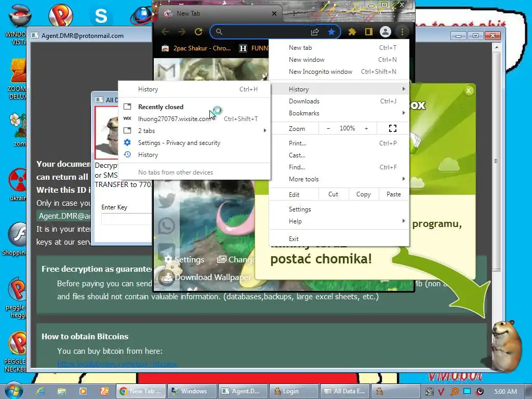
Task: Select New window menu item
Action: coord(339,60)
